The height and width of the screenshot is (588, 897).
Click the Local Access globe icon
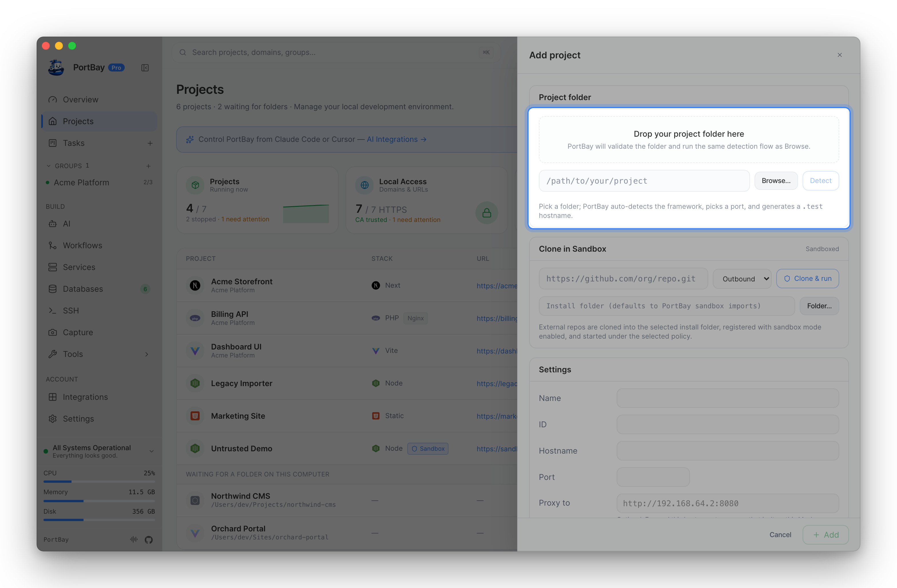pos(364,185)
